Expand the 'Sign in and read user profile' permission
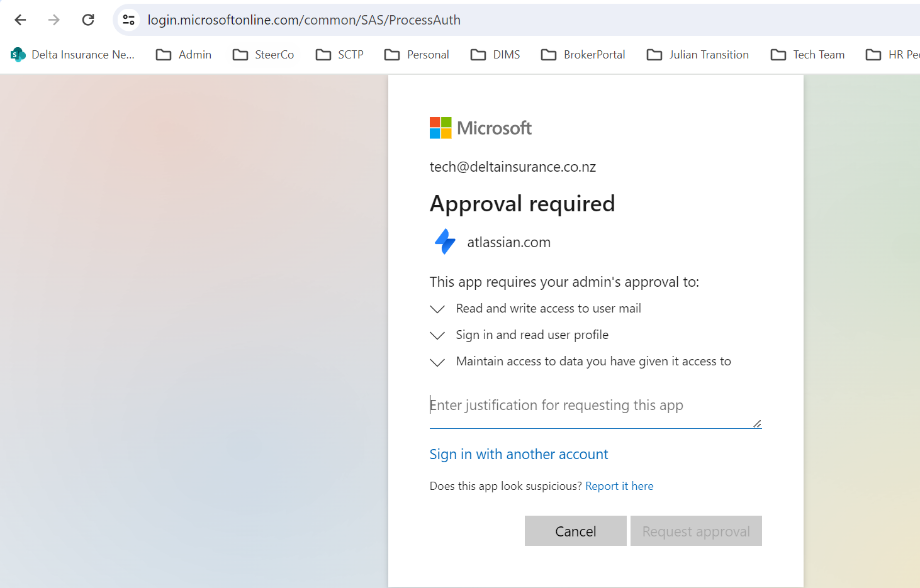Image resolution: width=920 pixels, height=588 pixels. click(437, 335)
